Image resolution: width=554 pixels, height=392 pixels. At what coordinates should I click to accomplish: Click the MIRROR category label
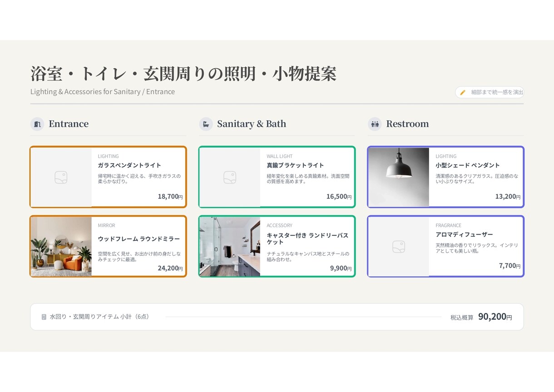106,225
